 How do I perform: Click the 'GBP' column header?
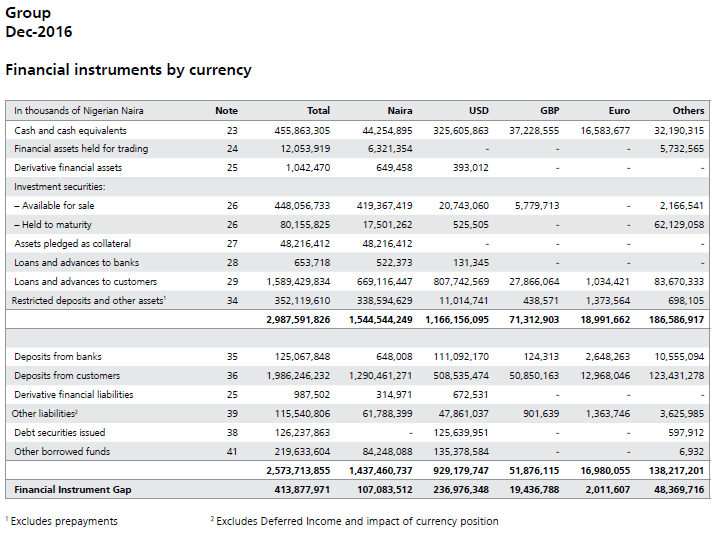550,111
